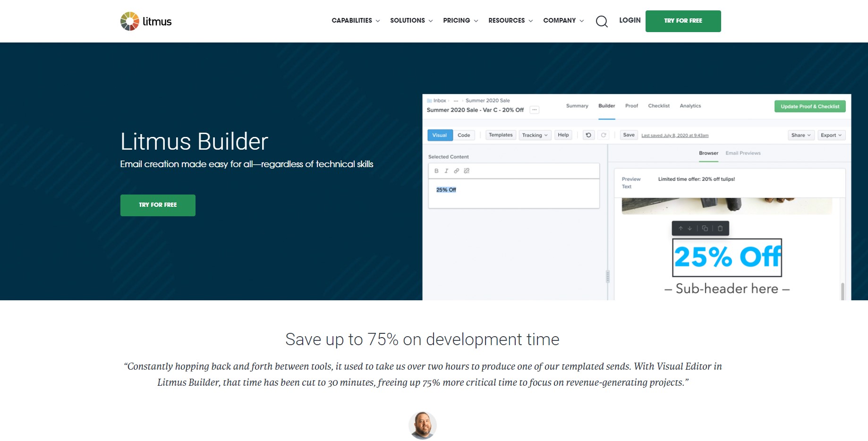Go to the Login link

point(630,20)
